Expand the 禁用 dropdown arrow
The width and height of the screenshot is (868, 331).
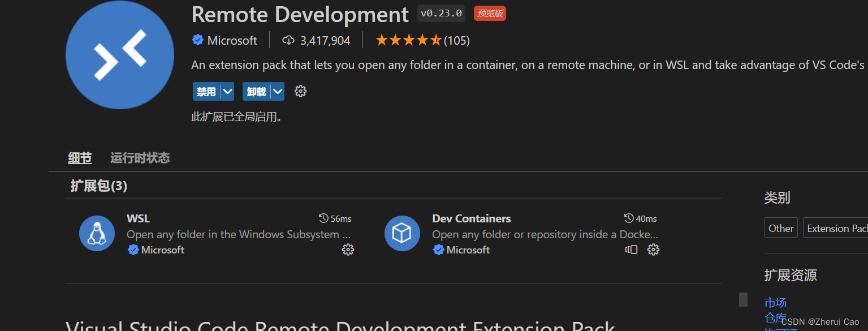pos(227,91)
